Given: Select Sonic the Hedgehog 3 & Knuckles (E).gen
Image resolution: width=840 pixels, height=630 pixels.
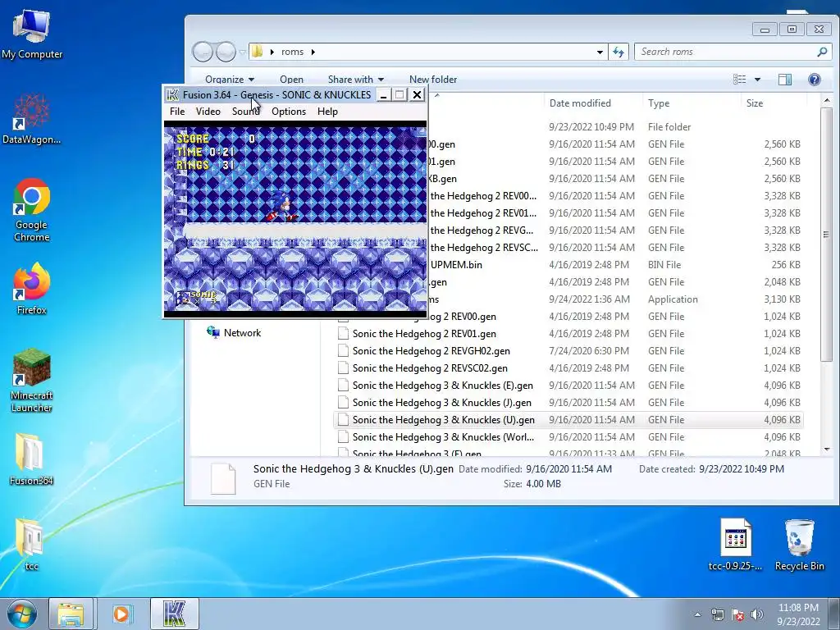Looking at the screenshot, I should pyautogui.click(x=568, y=386).
